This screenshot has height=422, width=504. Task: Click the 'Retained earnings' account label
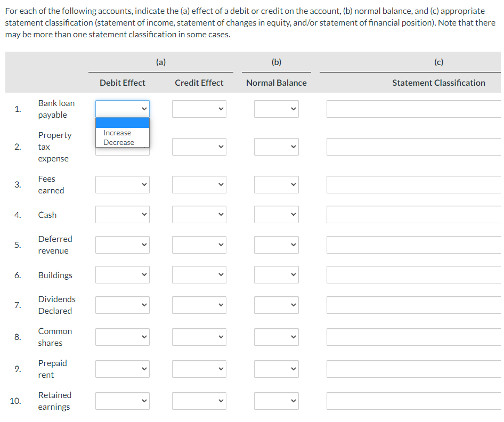click(55, 401)
